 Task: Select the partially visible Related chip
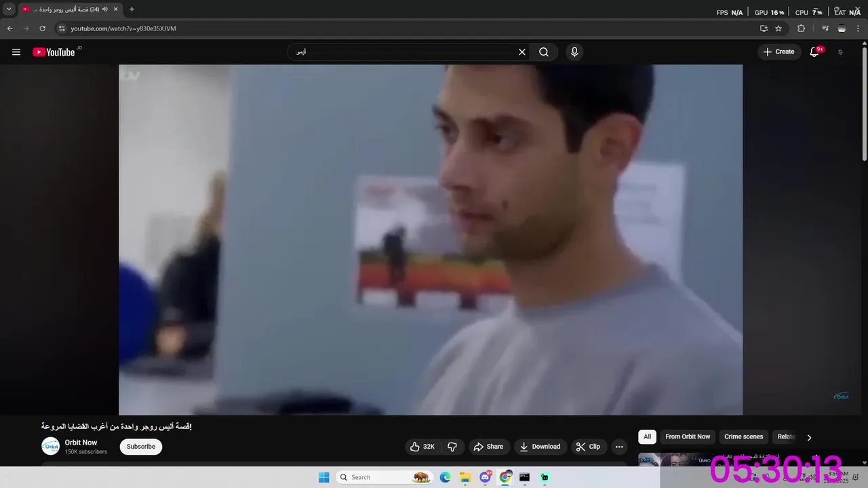click(785, 437)
